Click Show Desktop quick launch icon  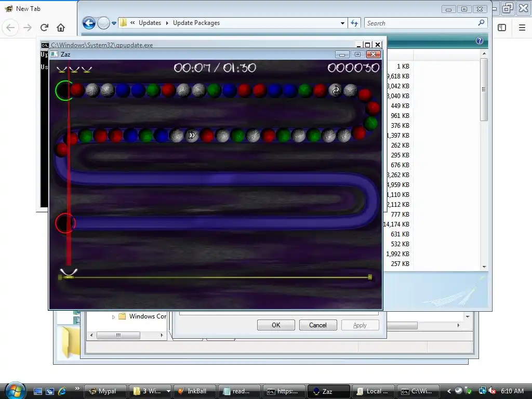[x=37, y=391]
